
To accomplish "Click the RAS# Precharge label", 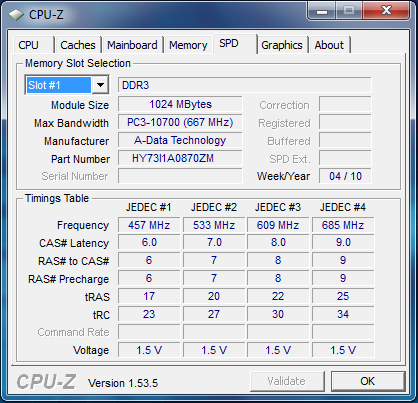I will (68, 279).
